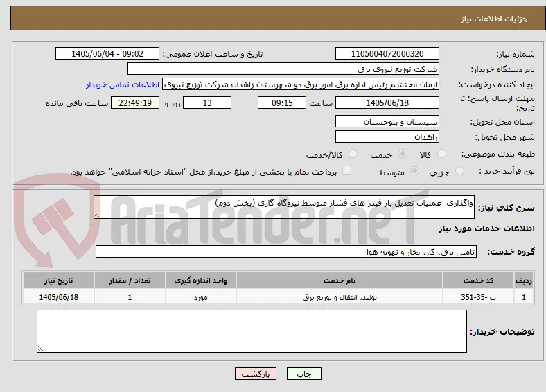Screen dimensions: 546x392
Task: Click the quantity cell in row 1
Action: (x=130, y=297)
